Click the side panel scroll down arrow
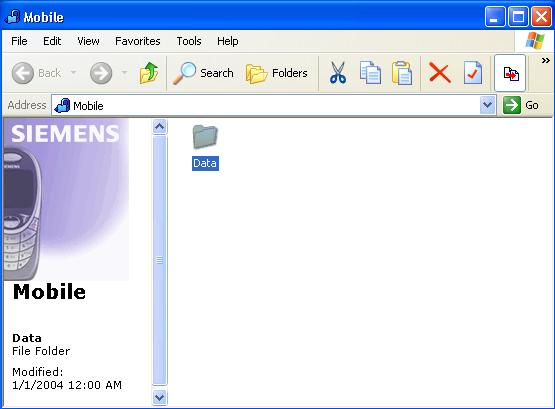The image size is (555, 409). pyautogui.click(x=160, y=397)
